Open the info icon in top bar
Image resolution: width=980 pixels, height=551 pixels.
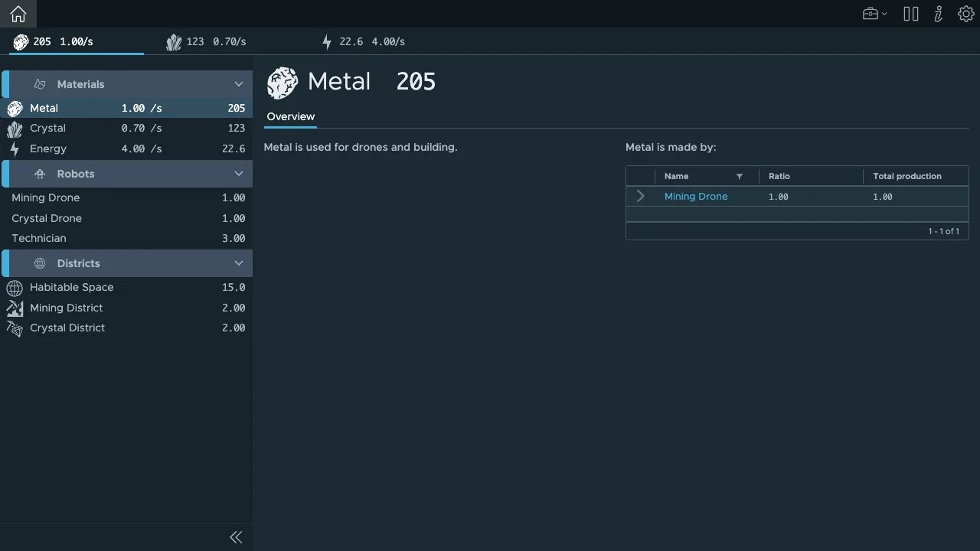point(939,14)
